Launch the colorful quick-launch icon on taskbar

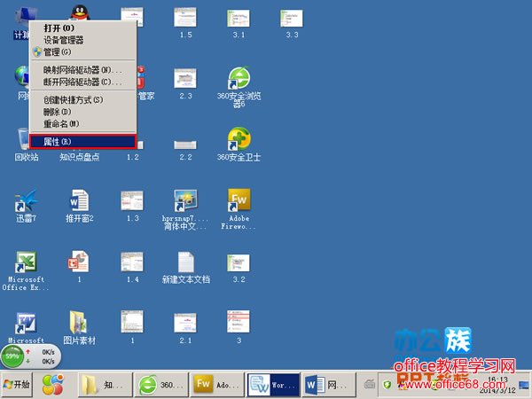pos(53,385)
